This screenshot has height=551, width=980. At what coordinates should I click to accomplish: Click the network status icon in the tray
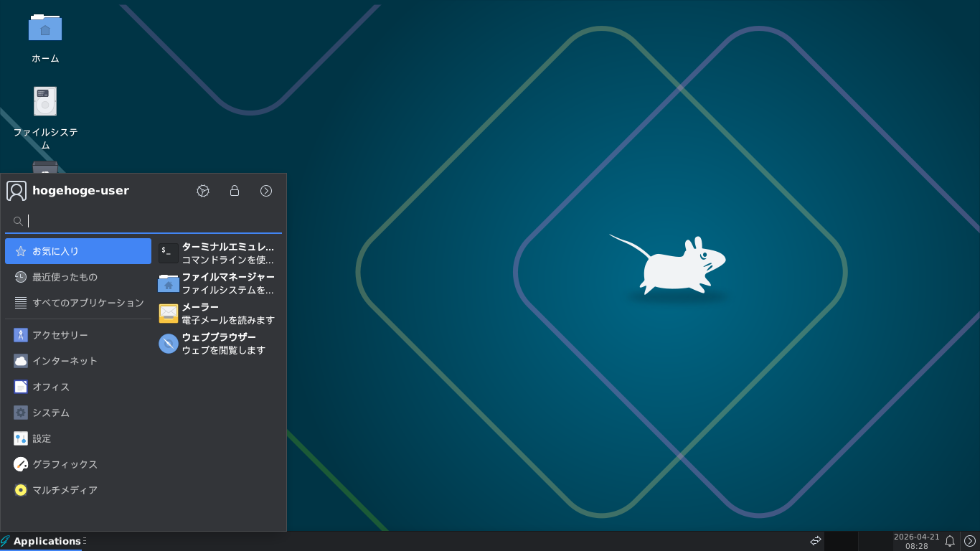(816, 540)
